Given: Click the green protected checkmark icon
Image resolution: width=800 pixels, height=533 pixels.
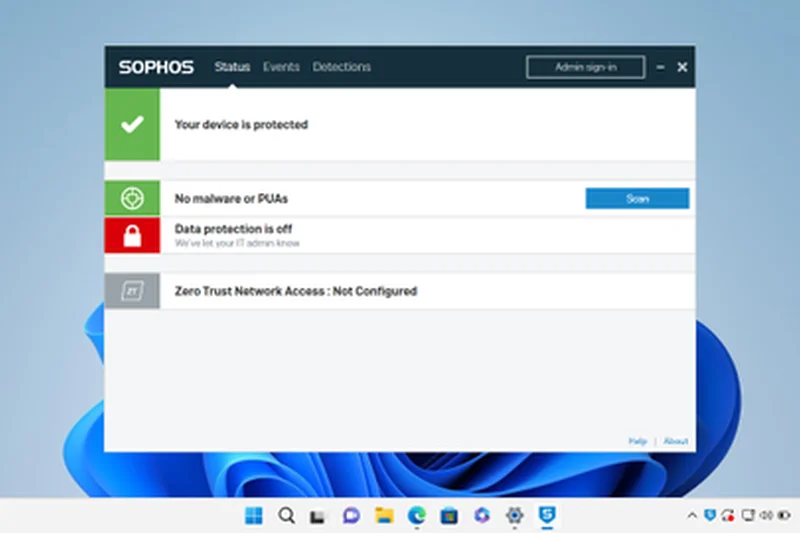Looking at the screenshot, I should [x=132, y=125].
